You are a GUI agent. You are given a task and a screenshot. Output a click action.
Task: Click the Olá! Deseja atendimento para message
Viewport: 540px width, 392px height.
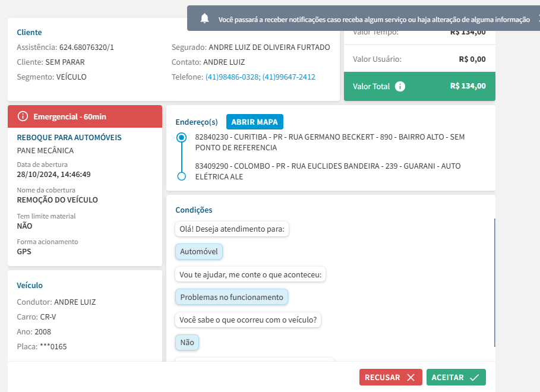(x=232, y=229)
